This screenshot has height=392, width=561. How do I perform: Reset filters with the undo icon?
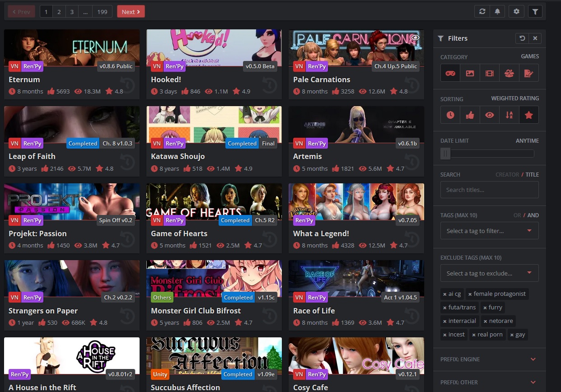click(522, 38)
